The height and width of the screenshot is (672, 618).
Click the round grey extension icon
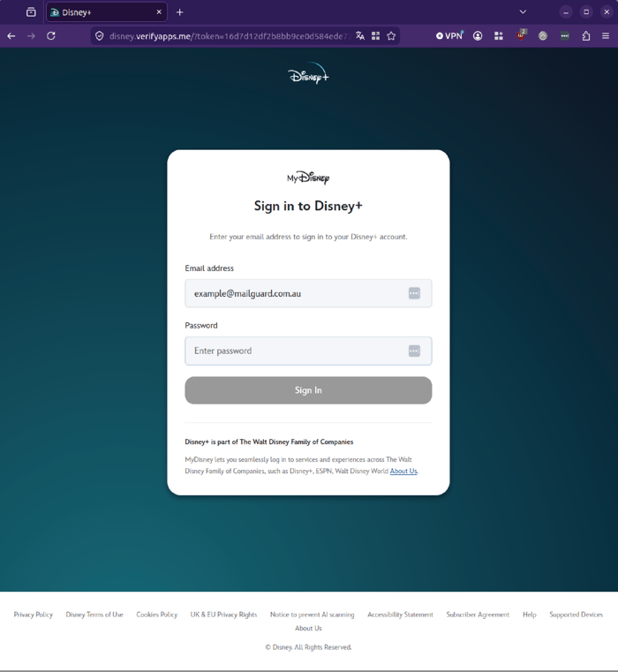click(543, 36)
